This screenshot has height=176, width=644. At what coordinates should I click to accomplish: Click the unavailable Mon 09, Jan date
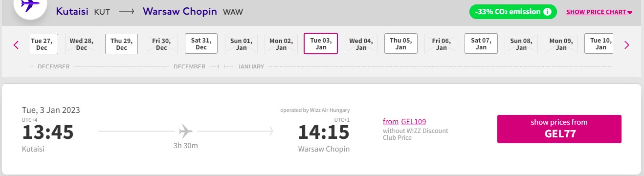pos(561,44)
